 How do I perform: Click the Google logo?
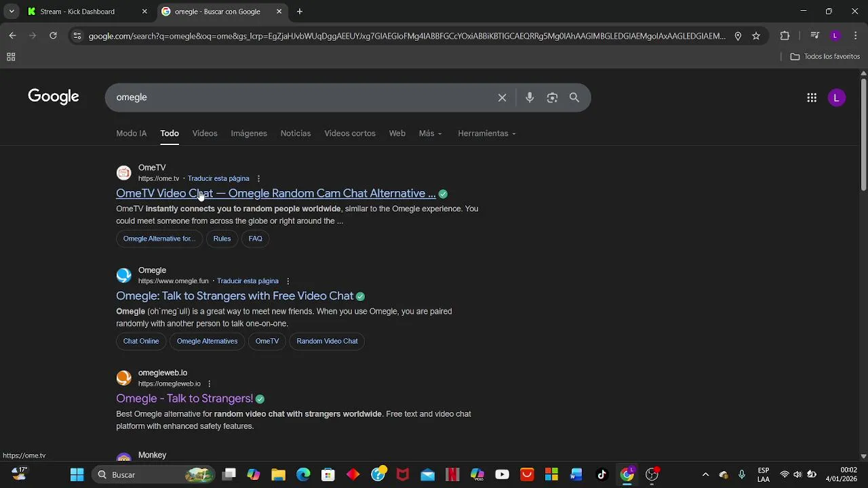pyautogui.click(x=54, y=97)
